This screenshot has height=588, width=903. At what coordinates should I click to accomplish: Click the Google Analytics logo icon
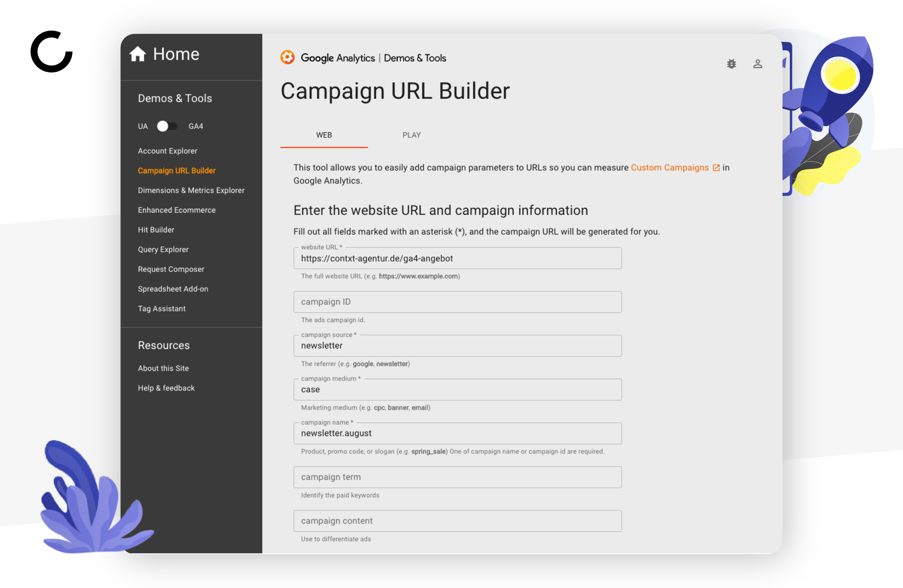(x=287, y=57)
